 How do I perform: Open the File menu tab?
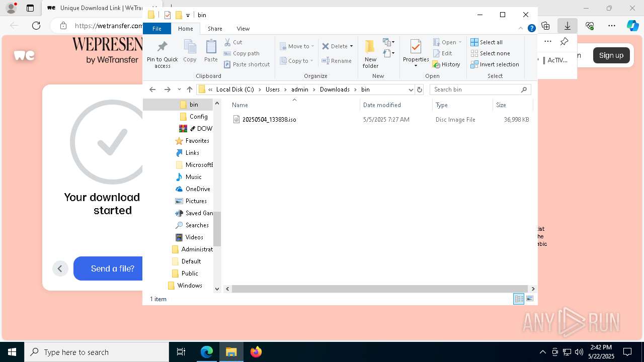(x=157, y=29)
